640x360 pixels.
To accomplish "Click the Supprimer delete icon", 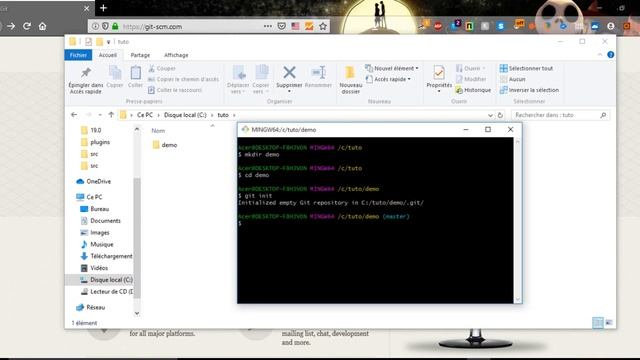I will click(x=289, y=73).
